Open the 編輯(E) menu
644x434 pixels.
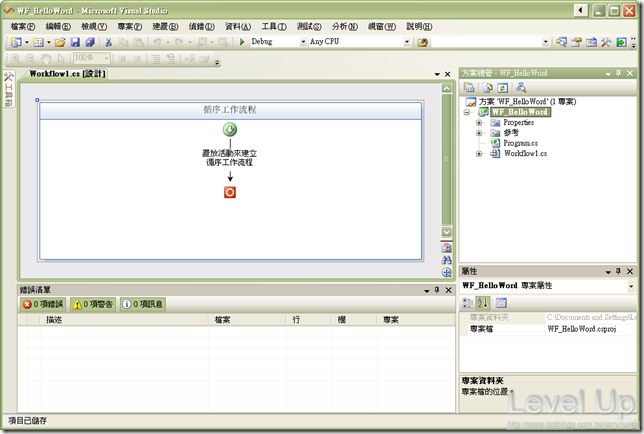(x=58, y=27)
